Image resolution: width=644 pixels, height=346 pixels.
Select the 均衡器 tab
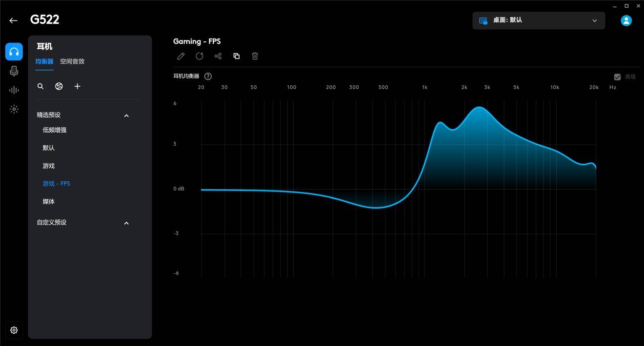pos(44,61)
